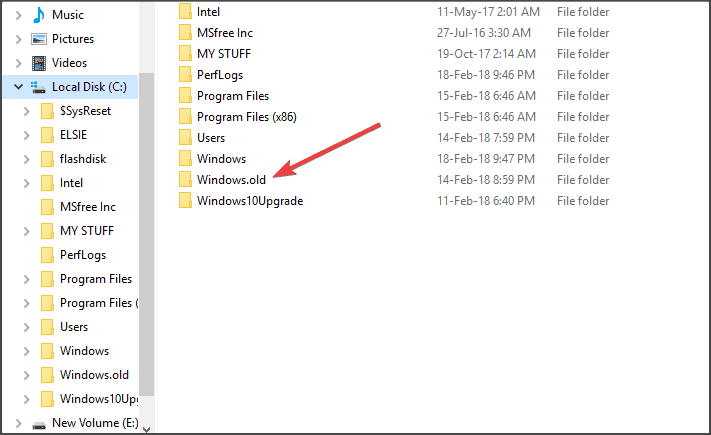
Task: Click the date 18-Feb-18 9:47 PM
Action: (486, 159)
